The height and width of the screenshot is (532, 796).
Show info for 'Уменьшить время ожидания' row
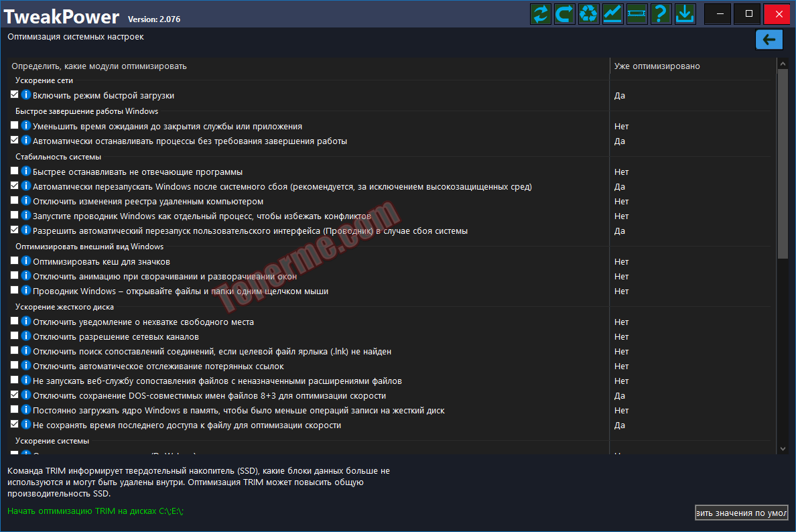click(x=26, y=126)
